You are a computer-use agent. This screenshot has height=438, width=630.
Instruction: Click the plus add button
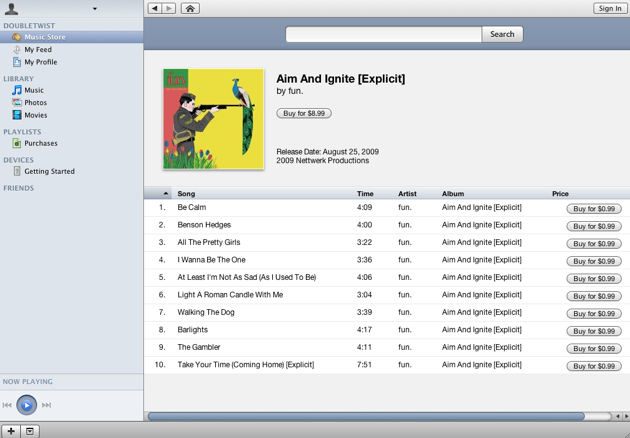[x=10, y=431]
